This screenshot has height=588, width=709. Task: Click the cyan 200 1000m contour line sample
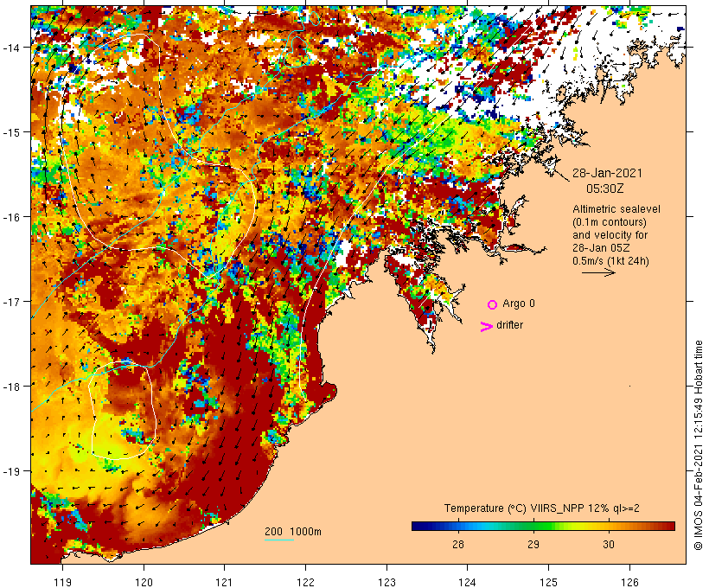[x=278, y=540]
